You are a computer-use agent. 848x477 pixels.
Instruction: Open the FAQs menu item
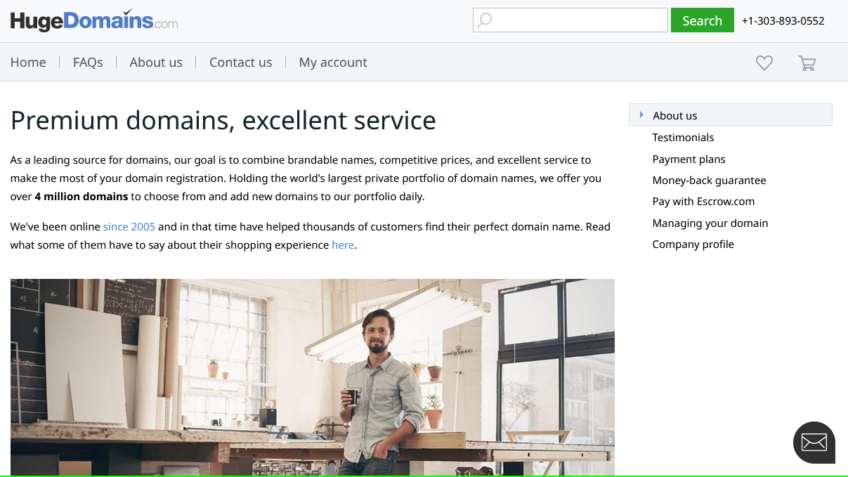[88, 62]
